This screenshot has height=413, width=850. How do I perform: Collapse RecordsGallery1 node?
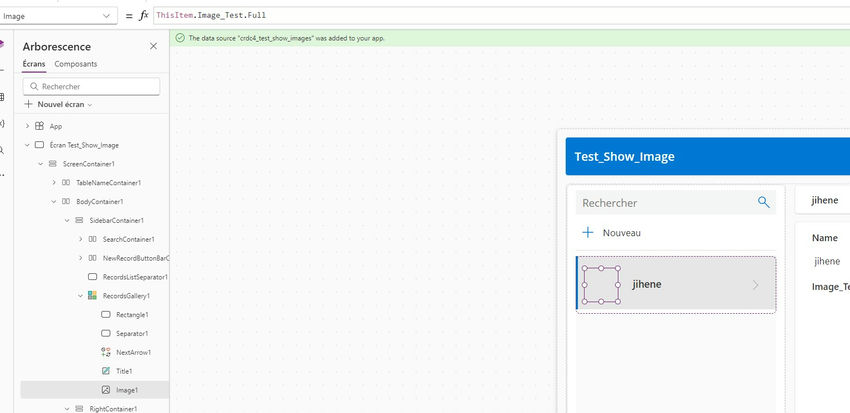coord(80,296)
